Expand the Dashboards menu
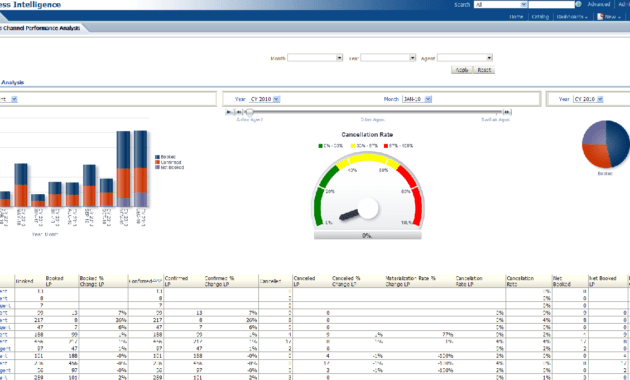The height and width of the screenshot is (380, 630). (x=572, y=17)
